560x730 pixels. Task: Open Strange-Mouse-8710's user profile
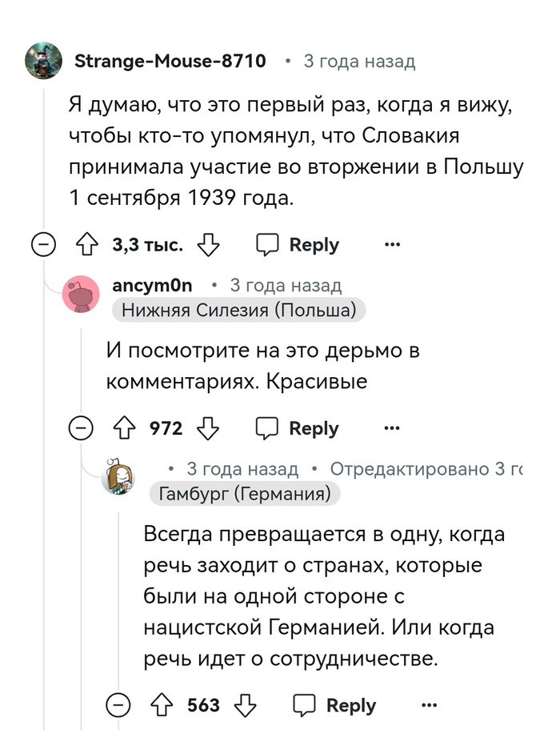pyautogui.click(x=170, y=61)
